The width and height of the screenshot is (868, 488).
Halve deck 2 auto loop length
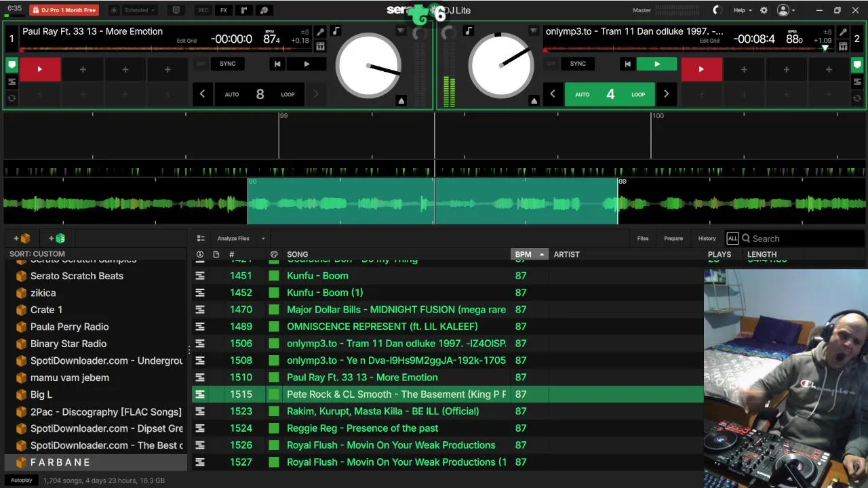(553, 94)
